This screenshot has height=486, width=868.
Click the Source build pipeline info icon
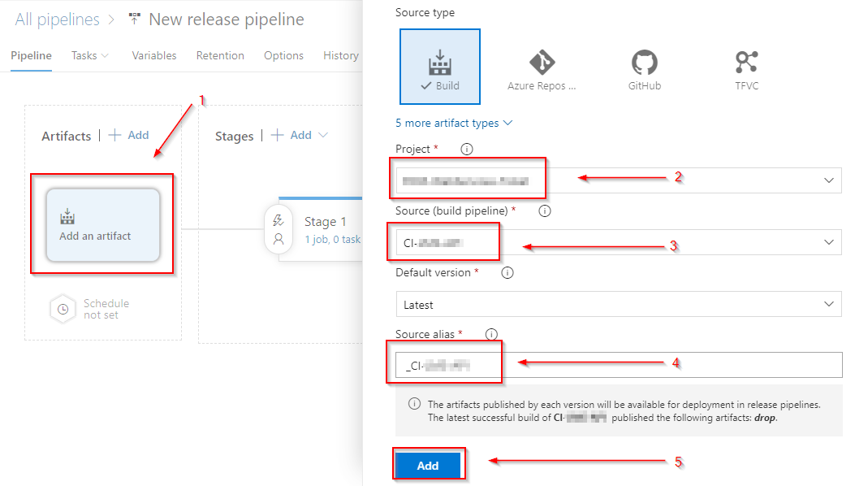(545, 211)
